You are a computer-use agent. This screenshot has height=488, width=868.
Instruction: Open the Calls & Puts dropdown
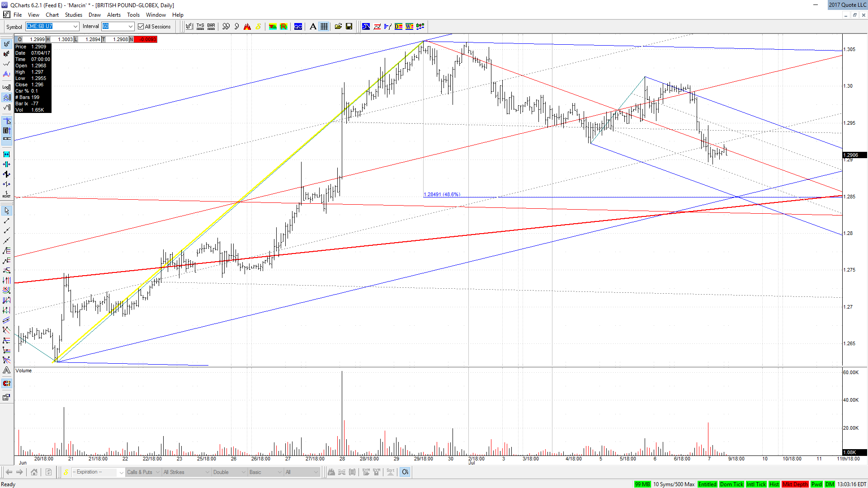click(x=143, y=472)
